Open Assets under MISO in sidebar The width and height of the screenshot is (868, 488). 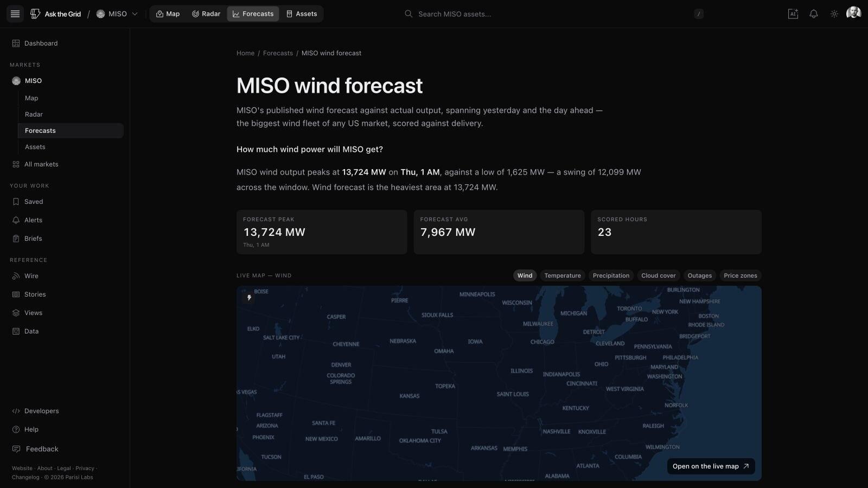click(x=71, y=147)
